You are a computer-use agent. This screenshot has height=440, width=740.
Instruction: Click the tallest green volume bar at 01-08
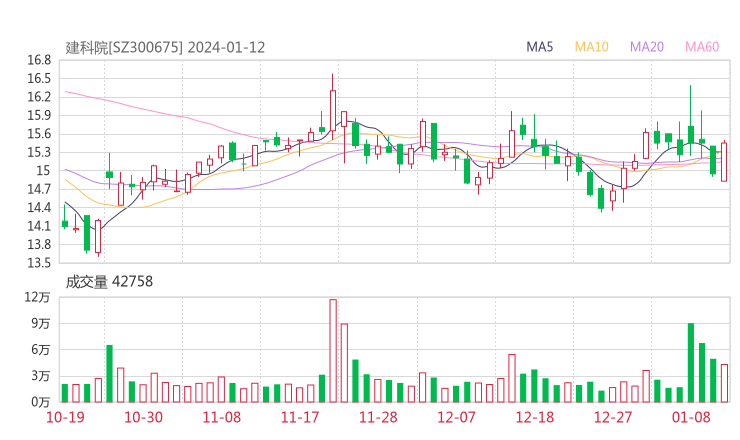coord(691,363)
